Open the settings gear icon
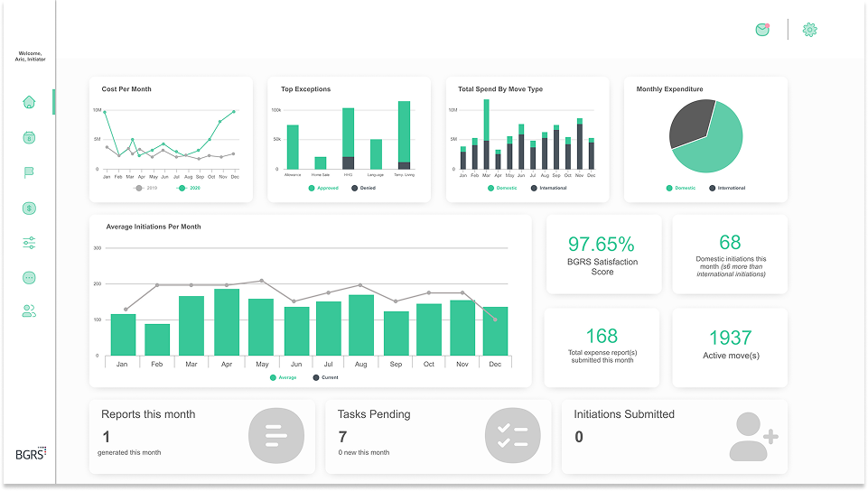The height and width of the screenshot is (491, 868). 810,30
